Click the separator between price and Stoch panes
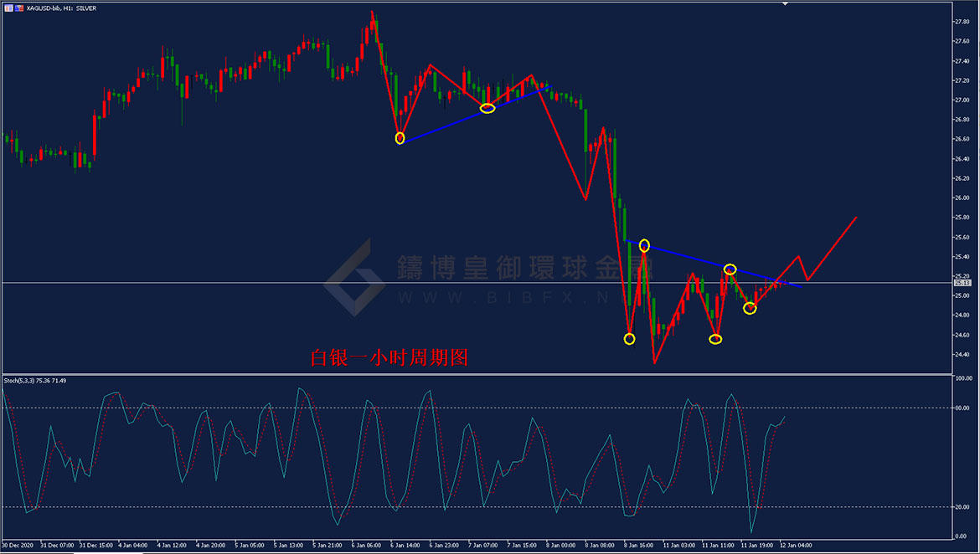980x554 pixels. coord(477,374)
